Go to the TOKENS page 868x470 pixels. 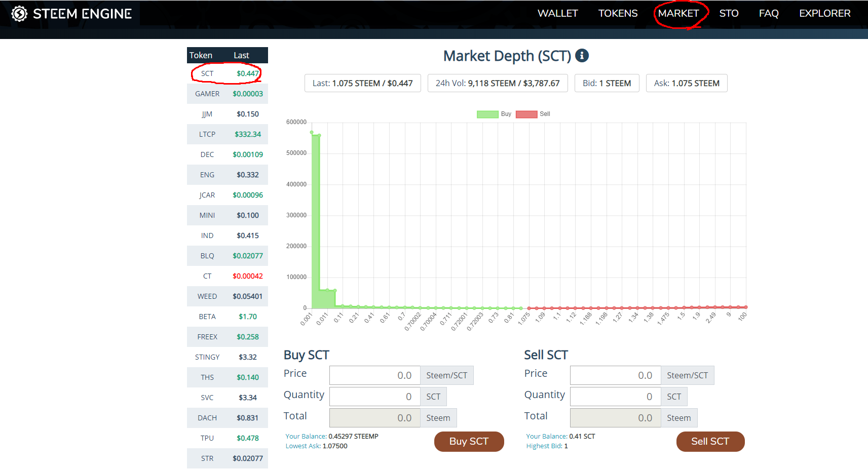(x=618, y=14)
